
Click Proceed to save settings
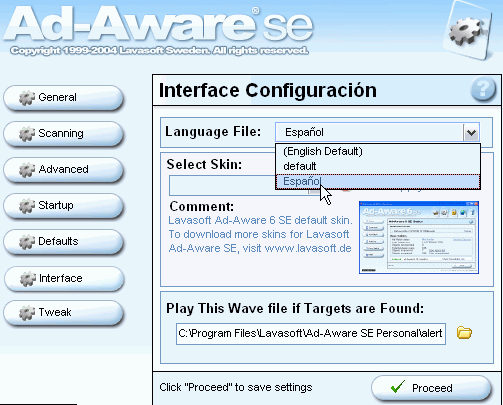(431, 388)
